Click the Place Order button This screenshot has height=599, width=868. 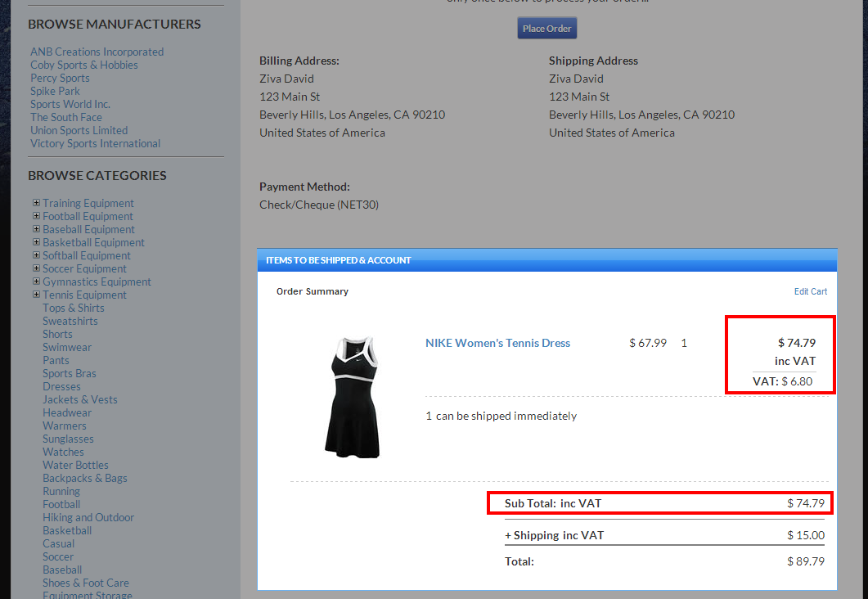pos(546,28)
